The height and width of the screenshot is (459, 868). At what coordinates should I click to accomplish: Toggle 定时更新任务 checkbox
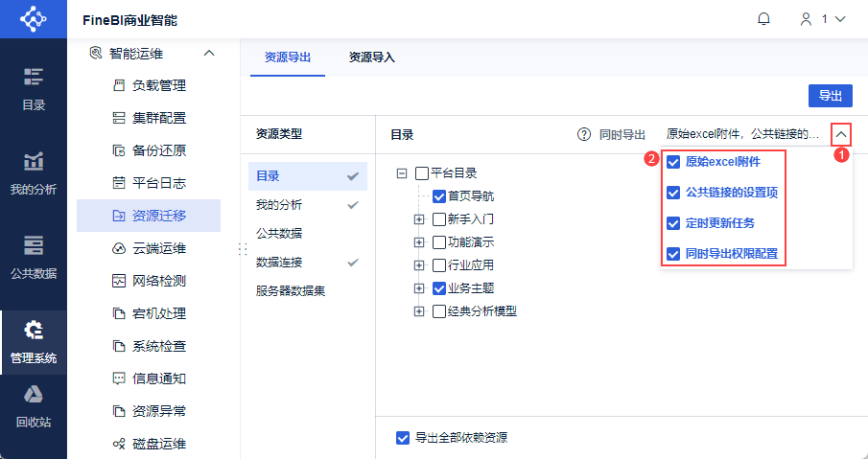pyautogui.click(x=674, y=223)
